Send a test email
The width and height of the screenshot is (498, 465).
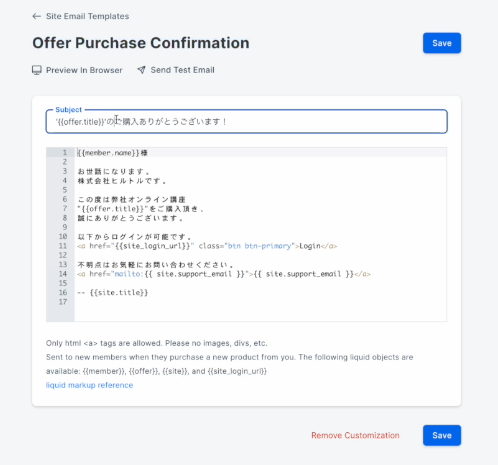(x=182, y=70)
